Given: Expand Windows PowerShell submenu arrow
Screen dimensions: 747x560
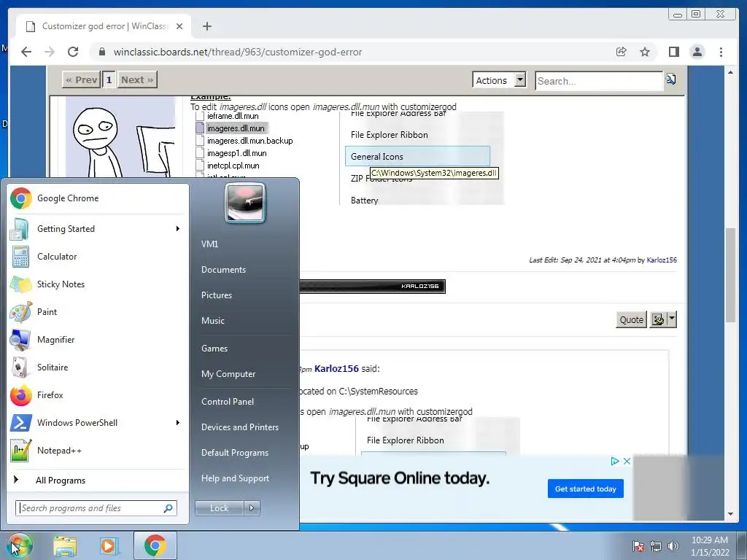Looking at the screenshot, I should (x=178, y=422).
